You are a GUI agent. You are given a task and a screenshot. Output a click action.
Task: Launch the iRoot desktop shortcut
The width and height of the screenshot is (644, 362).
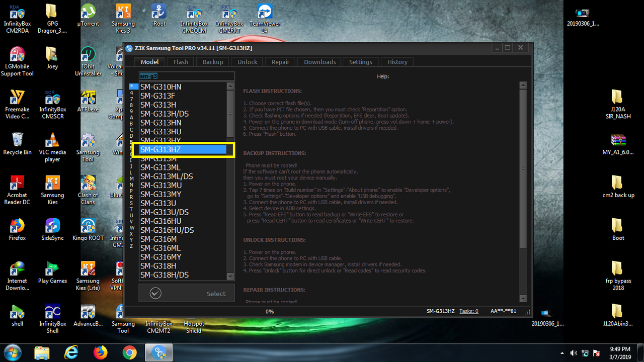click(158, 15)
